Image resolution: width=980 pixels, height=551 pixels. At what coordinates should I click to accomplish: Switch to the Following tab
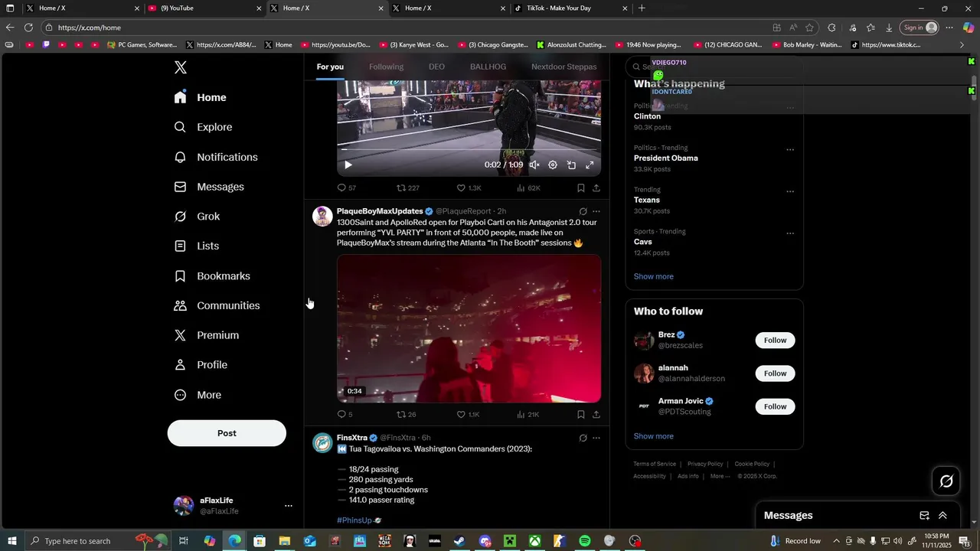point(386,67)
